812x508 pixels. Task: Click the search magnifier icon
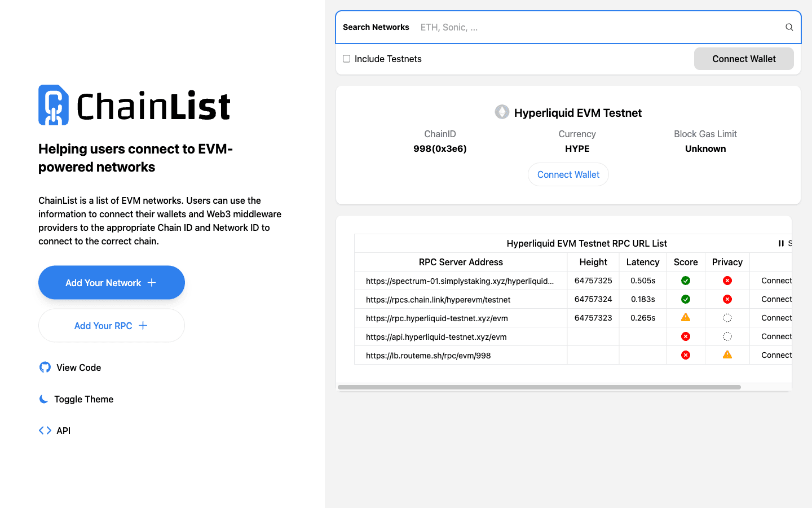pyautogui.click(x=789, y=27)
